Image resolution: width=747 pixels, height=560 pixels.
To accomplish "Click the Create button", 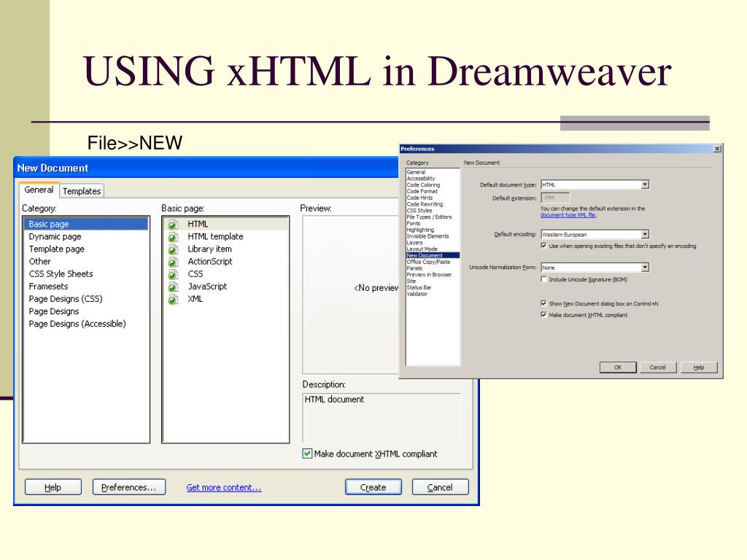I will (373, 487).
